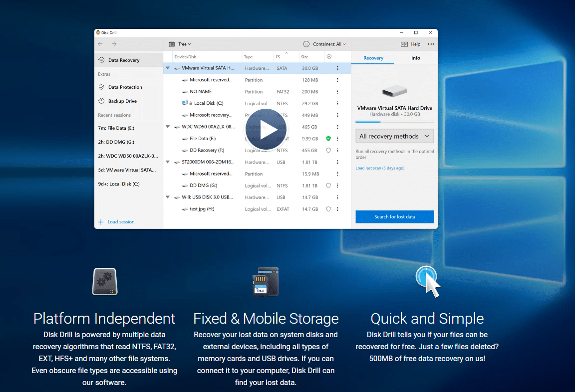Collapse the WDC WD50 00AZLX drive tree
This screenshot has width=575, height=392.
coord(168,127)
